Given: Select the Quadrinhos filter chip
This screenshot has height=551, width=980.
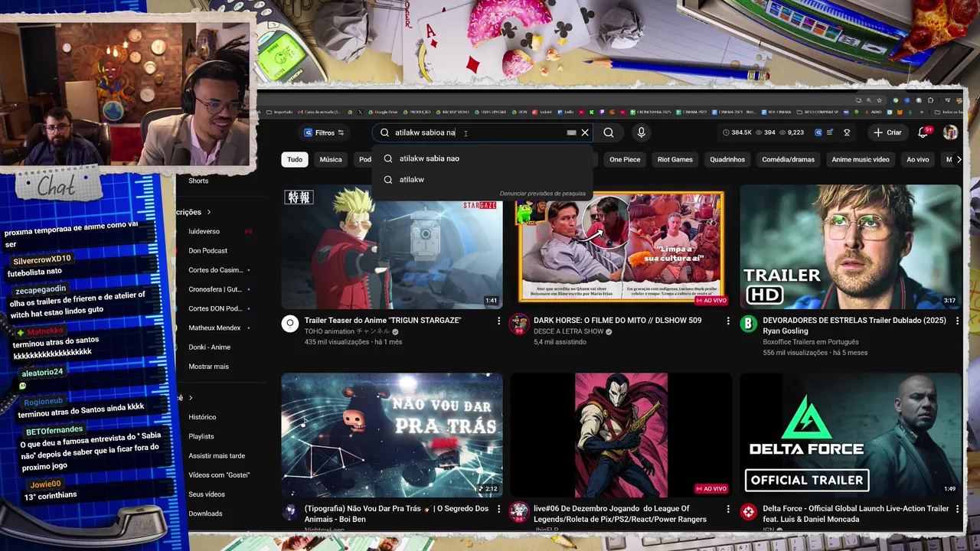Looking at the screenshot, I should click(727, 159).
